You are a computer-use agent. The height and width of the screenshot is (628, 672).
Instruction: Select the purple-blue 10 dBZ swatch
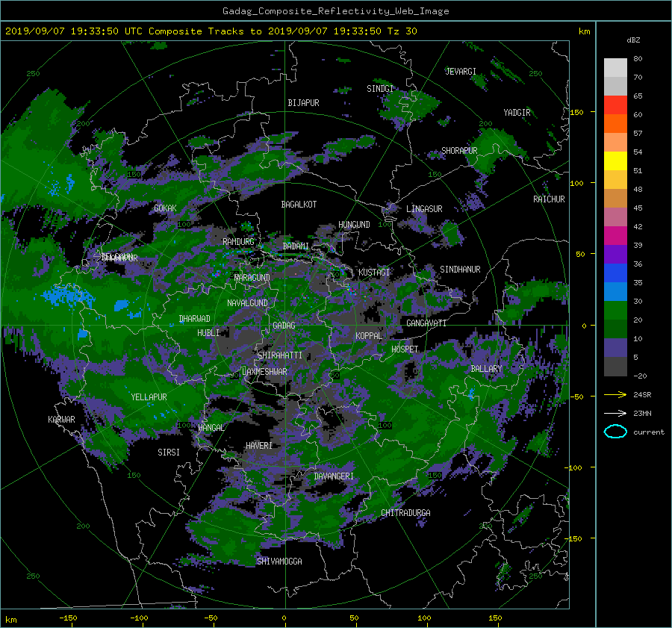point(615,348)
